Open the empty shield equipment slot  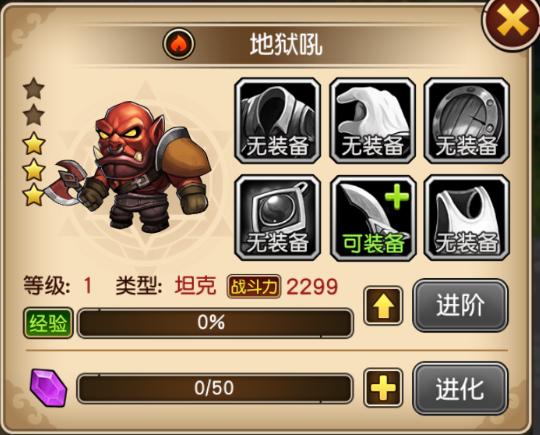pyautogui.click(x=467, y=121)
